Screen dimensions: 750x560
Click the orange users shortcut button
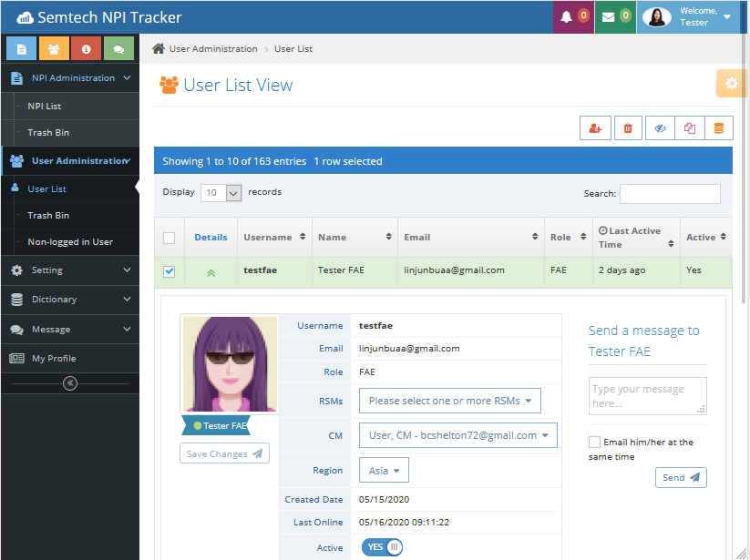tap(54, 49)
